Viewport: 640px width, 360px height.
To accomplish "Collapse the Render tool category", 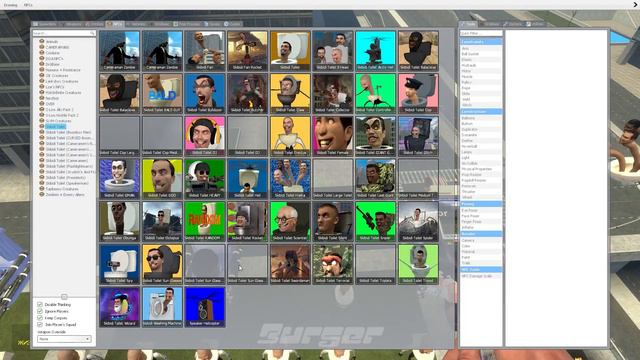I will tap(481, 234).
